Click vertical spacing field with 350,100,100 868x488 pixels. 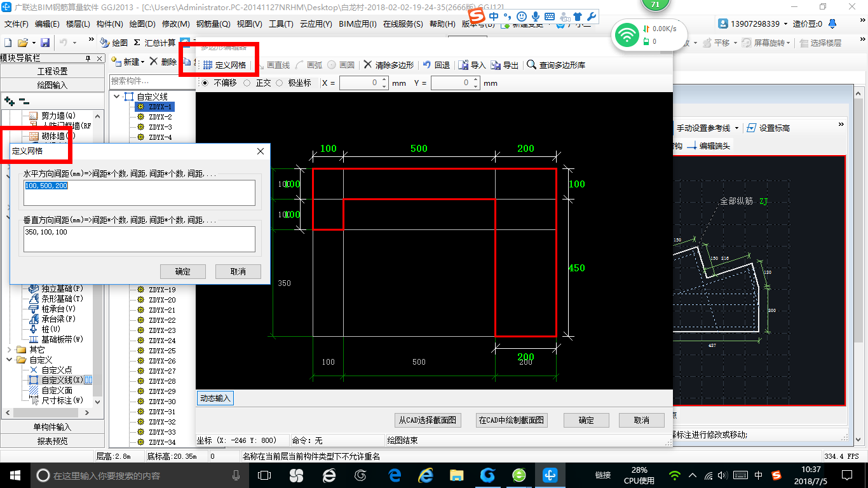click(x=139, y=239)
